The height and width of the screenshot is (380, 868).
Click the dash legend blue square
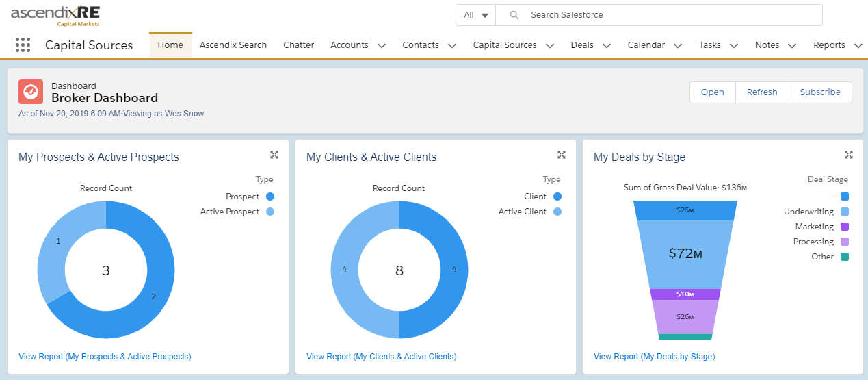point(845,197)
